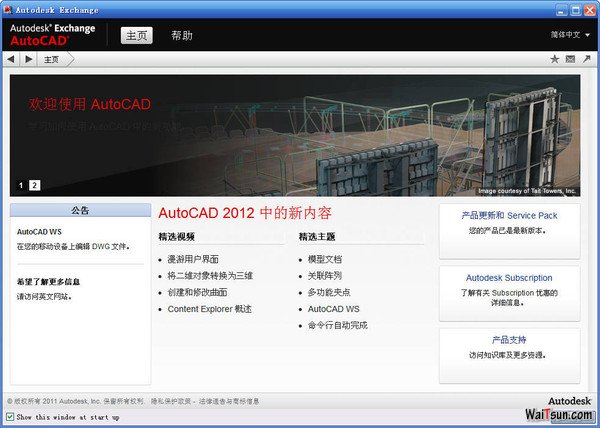
Task: Select the 主页 tab in header
Action: pos(137,36)
